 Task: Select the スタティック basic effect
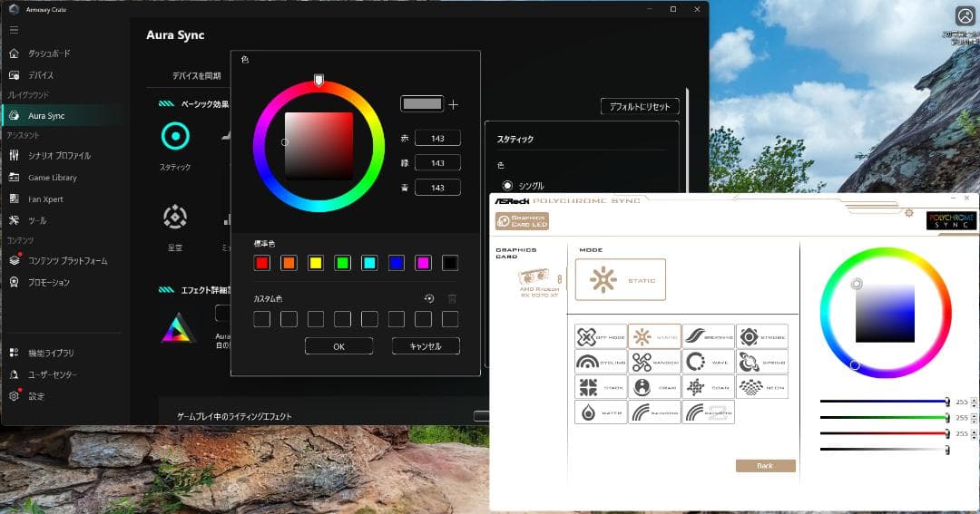click(175, 137)
